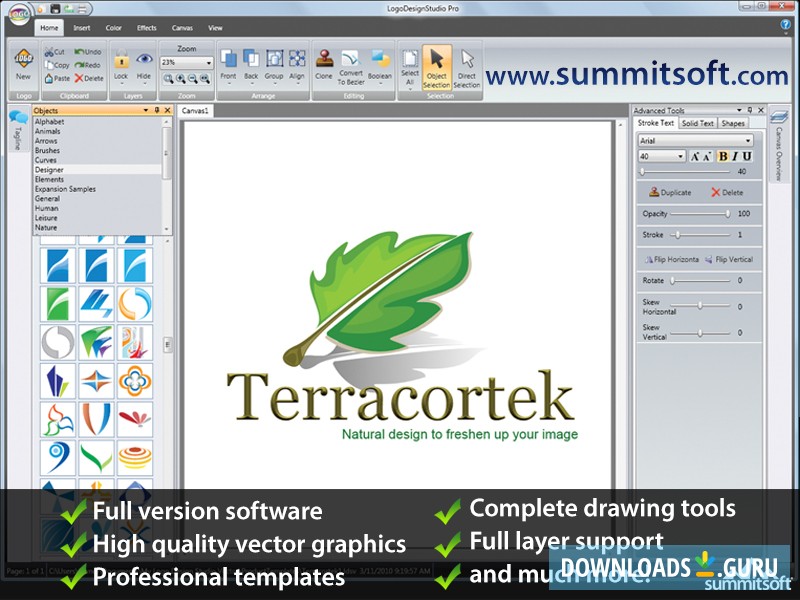This screenshot has width=800, height=600.
Task: Bring object to Front
Action: (226, 65)
